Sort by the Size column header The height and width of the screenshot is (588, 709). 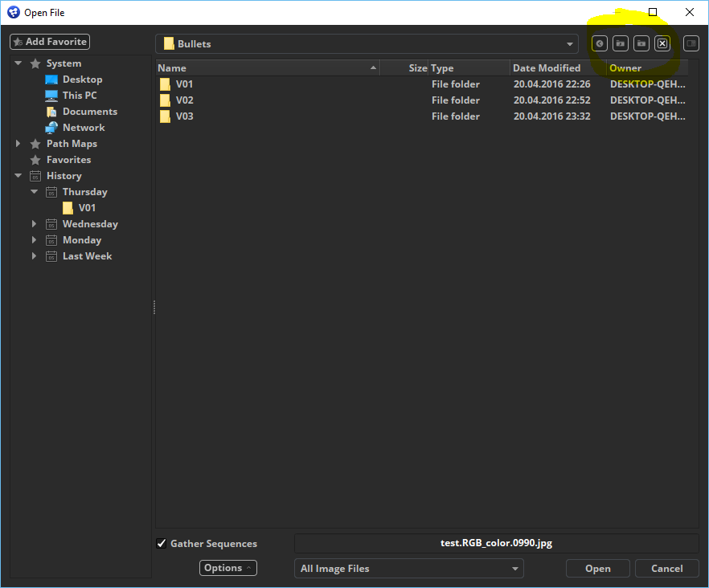click(x=404, y=68)
